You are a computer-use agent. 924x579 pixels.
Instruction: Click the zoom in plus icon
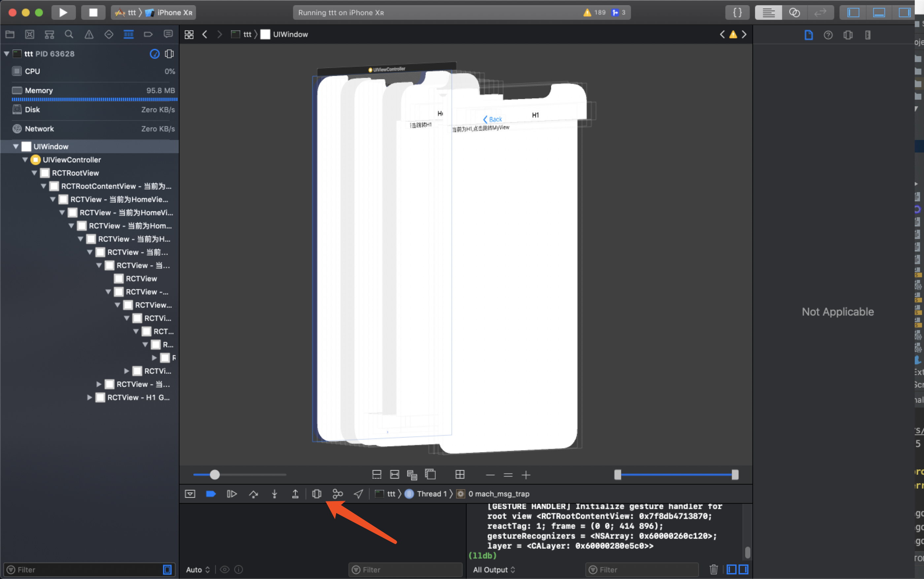pos(526,475)
